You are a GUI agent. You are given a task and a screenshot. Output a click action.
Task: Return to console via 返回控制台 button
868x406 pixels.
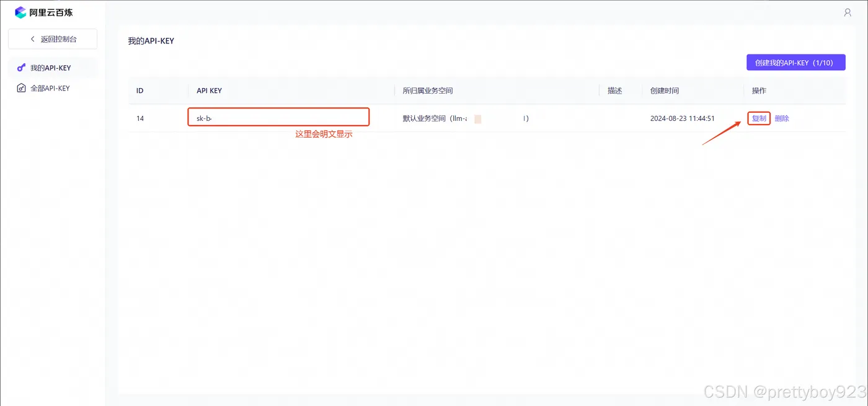coord(53,39)
